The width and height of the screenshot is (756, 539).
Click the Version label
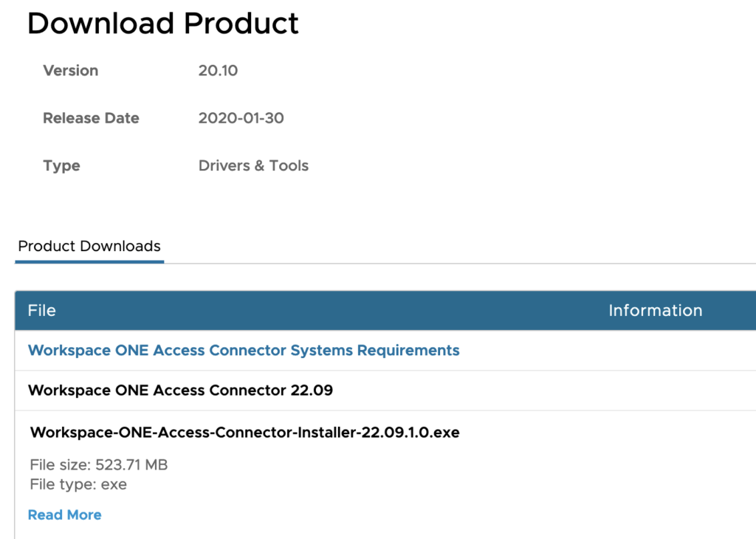[70, 70]
